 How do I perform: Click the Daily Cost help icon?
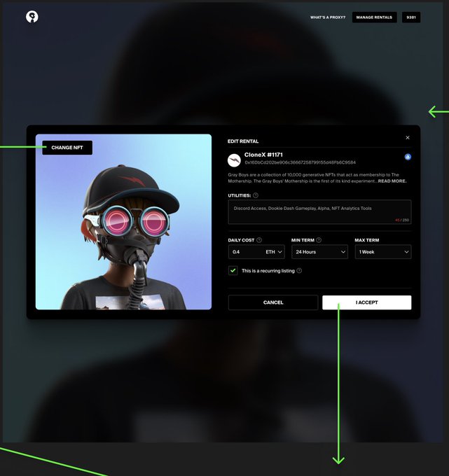(x=259, y=240)
